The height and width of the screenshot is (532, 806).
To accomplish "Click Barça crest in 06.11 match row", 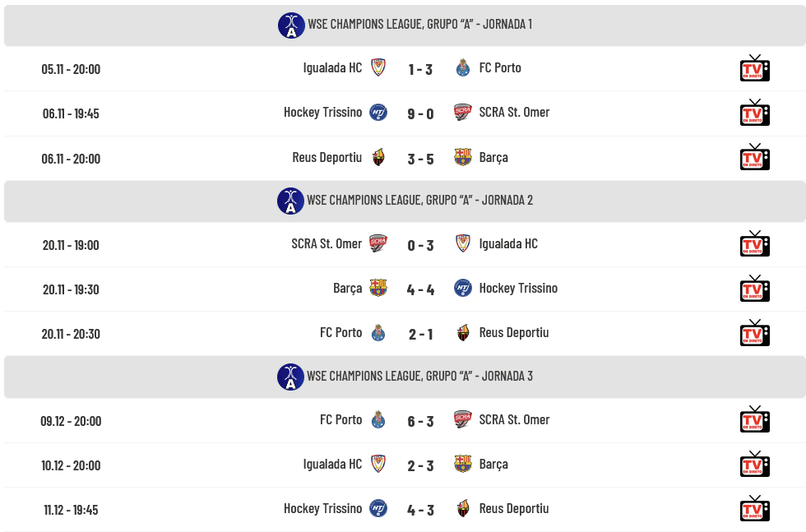I will point(463,157).
